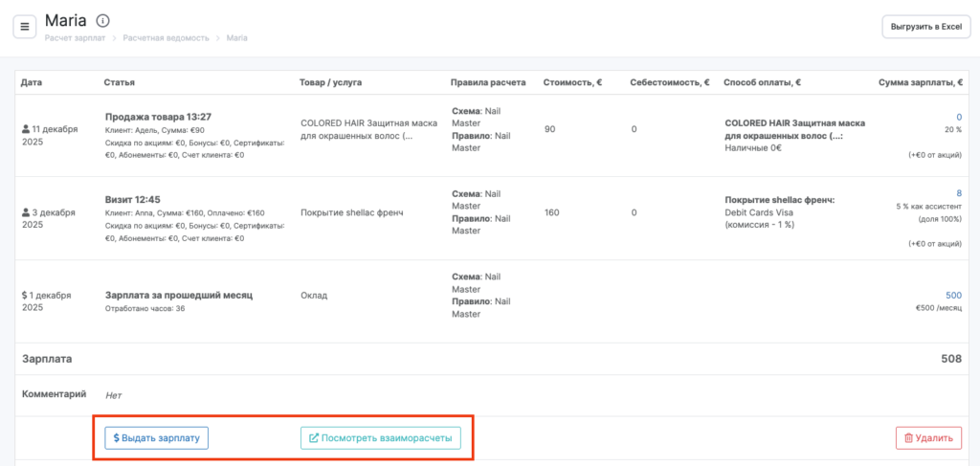Click the info icon next to Maria

pos(103,20)
